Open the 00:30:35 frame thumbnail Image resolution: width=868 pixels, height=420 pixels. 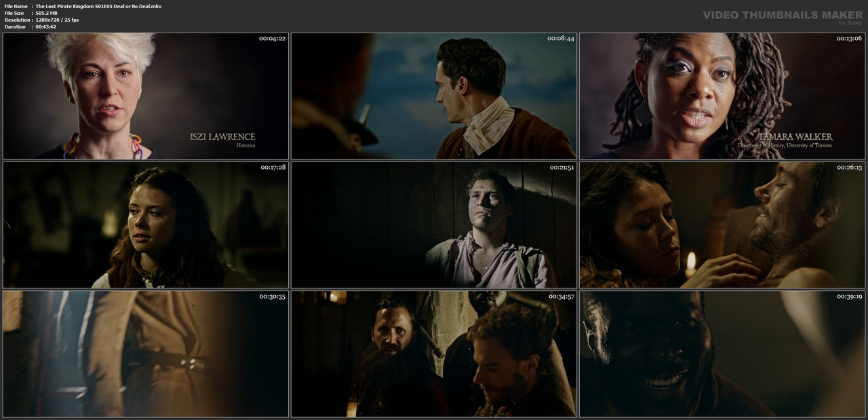click(x=146, y=354)
